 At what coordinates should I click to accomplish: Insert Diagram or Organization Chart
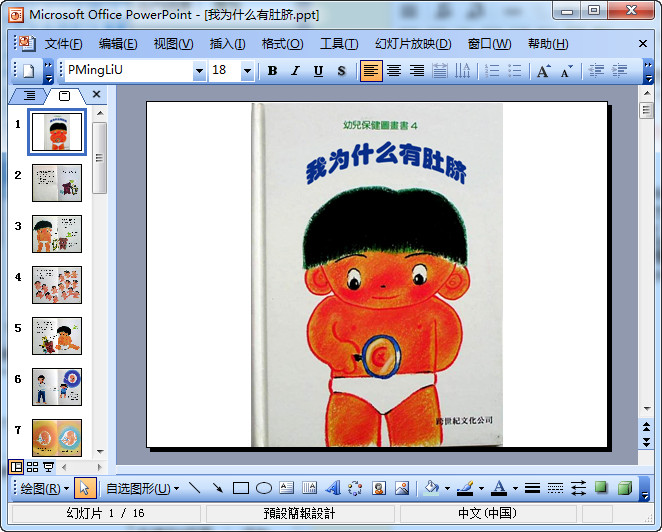point(355,489)
